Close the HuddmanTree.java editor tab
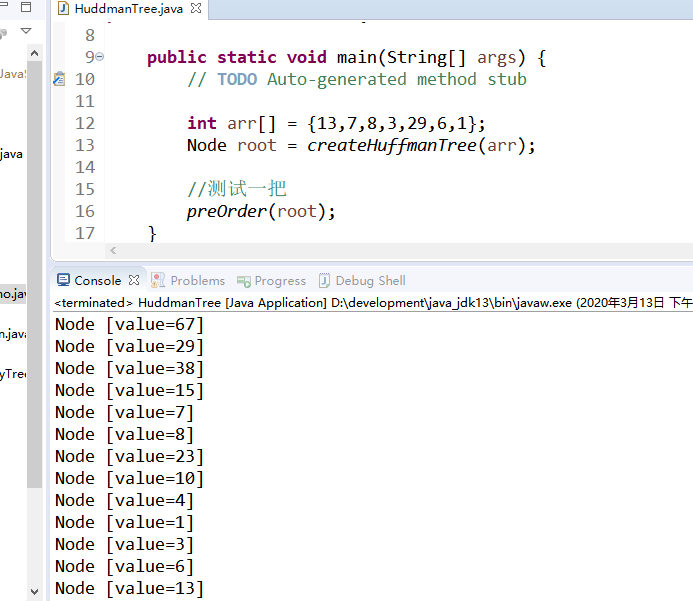This screenshot has height=601, width=693. click(x=196, y=8)
